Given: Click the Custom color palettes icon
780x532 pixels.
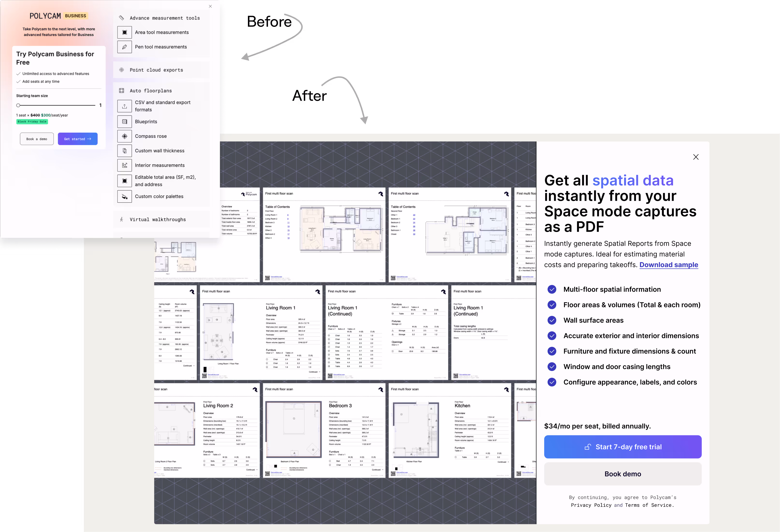Looking at the screenshot, I should point(124,196).
